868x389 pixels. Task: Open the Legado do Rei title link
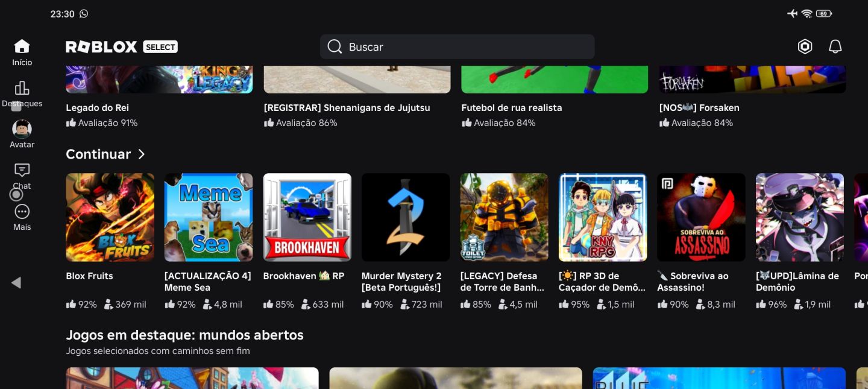click(97, 108)
